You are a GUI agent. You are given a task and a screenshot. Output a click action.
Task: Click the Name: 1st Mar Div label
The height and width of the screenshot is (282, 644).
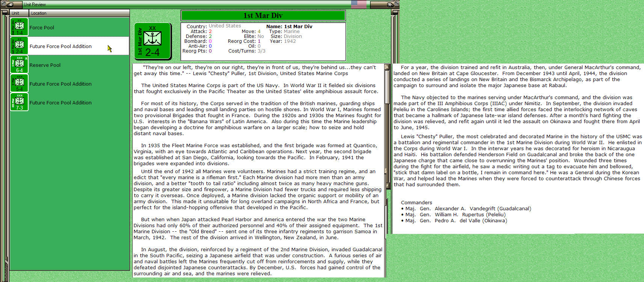click(289, 27)
